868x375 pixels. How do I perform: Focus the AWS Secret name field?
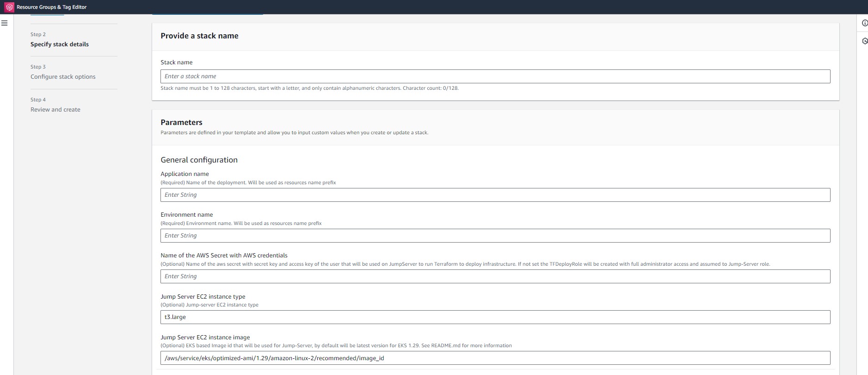click(495, 276)
